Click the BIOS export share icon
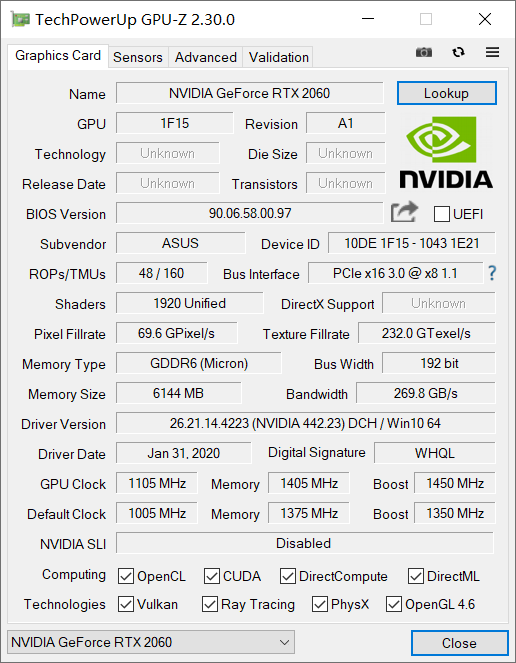The height and width of the screenshot is (663, 516). (404, 212)
